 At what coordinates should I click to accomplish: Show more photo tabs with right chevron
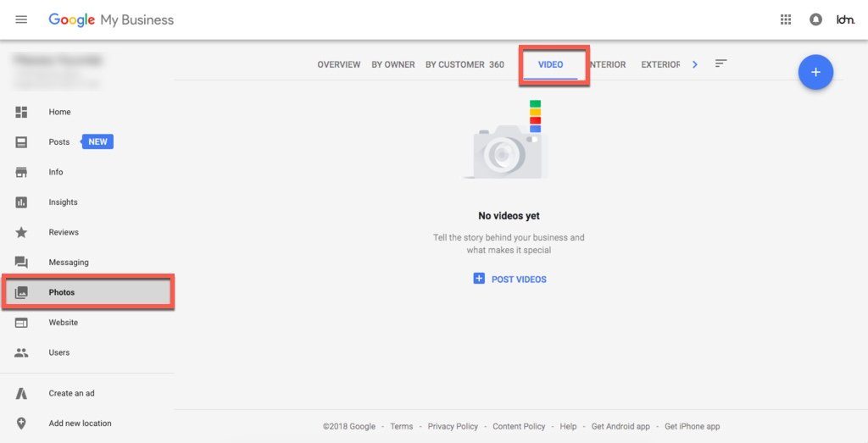click(x=695, y=64)
